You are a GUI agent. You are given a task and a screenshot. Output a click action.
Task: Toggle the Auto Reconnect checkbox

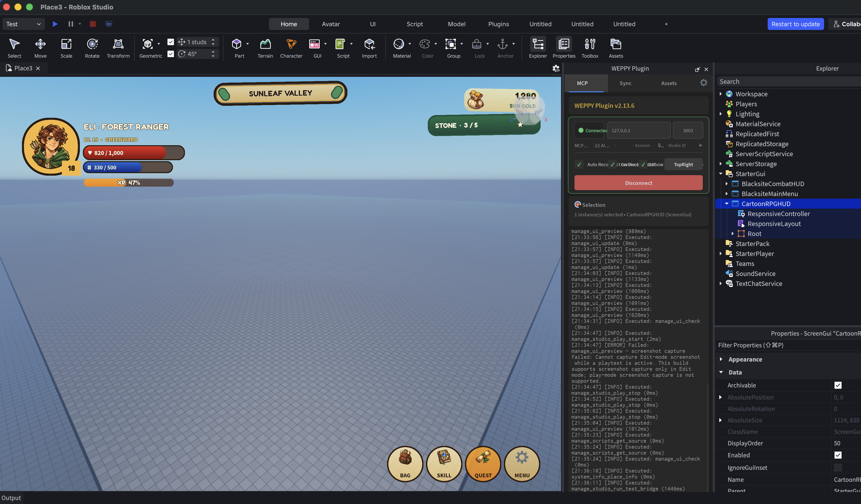(579, 164)
